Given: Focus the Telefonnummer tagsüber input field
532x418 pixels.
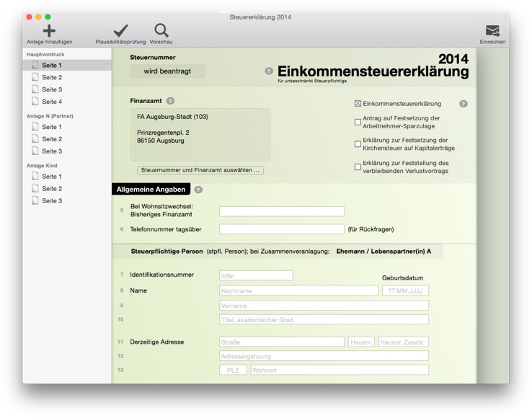Looking at the screenshot, I should tap(282, 229).
